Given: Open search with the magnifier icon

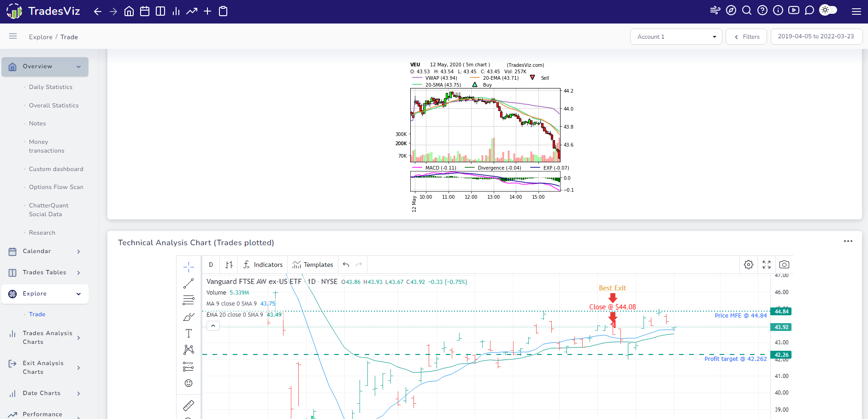Looking at the screenshot, I should tap(747, 10).
